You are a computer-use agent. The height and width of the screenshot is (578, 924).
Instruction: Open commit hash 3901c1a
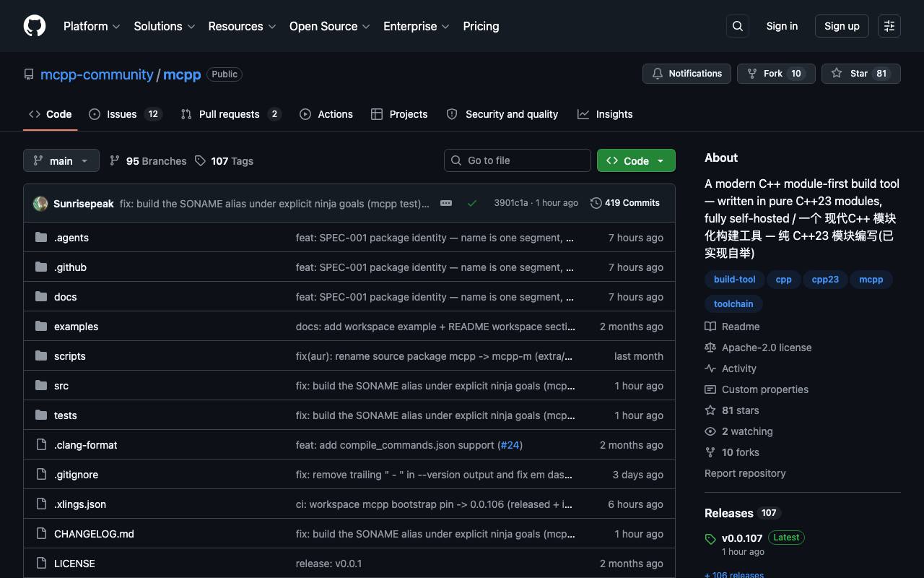(x=511, y=203)
